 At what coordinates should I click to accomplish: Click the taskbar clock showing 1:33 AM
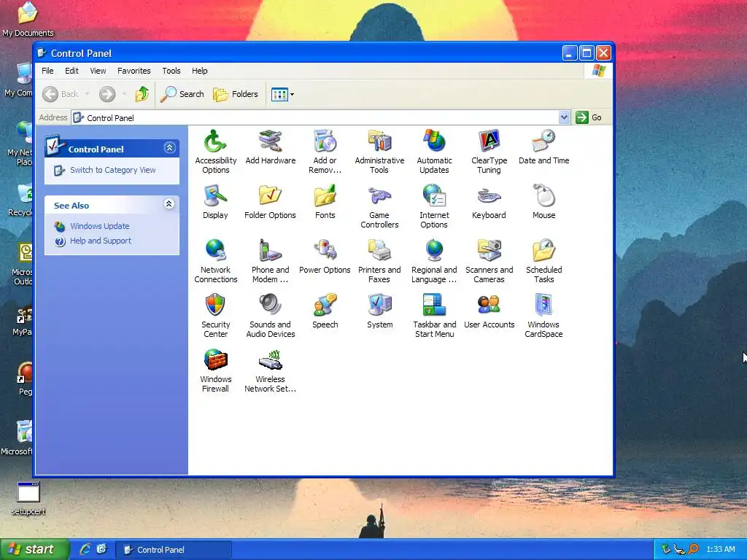[720, 550]
